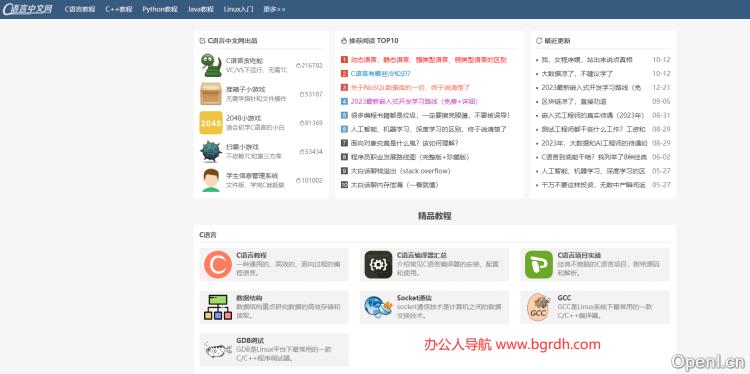Open the C++教程 navigation menu item
Viewport: 750px width, 374px height.
(x=119, y=9)
